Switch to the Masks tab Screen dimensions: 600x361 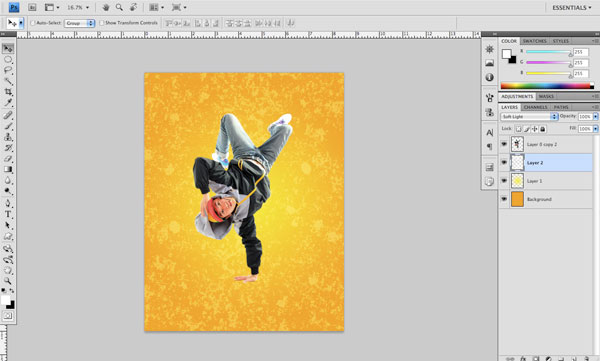coord(546,96)
